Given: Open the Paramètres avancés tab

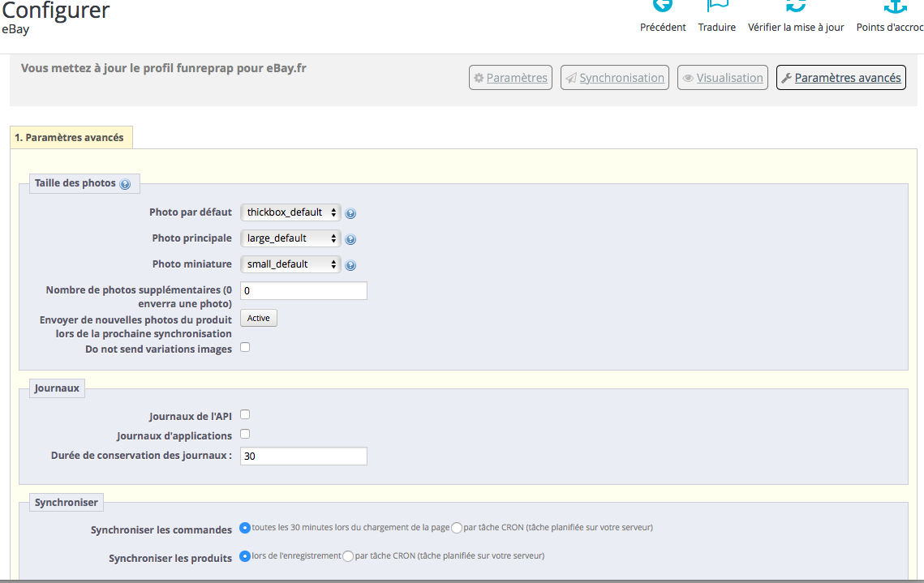Looking at the screenshot, I should point(841,78).
